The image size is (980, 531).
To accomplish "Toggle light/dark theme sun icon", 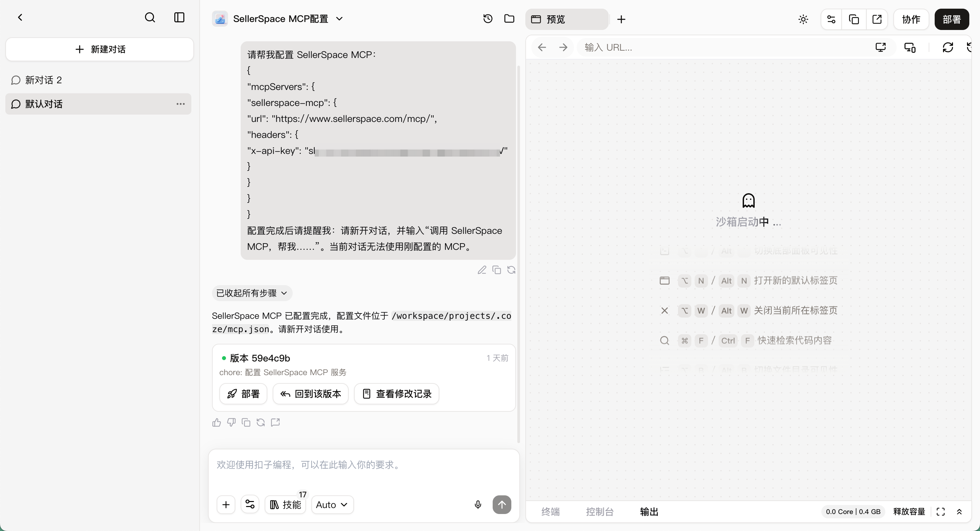I will [x=803, y=19].
